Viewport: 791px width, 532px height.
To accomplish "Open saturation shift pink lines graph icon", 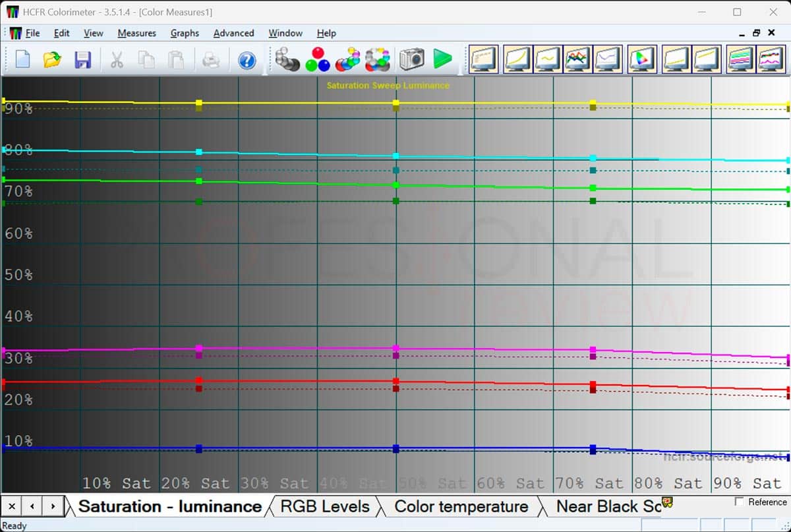I will (770, 59).
